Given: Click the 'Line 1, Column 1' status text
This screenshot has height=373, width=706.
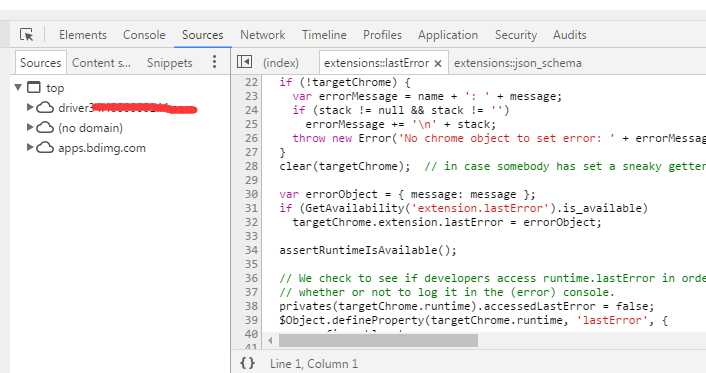Looking at the screenshot, I should click(x=314, y=364).
